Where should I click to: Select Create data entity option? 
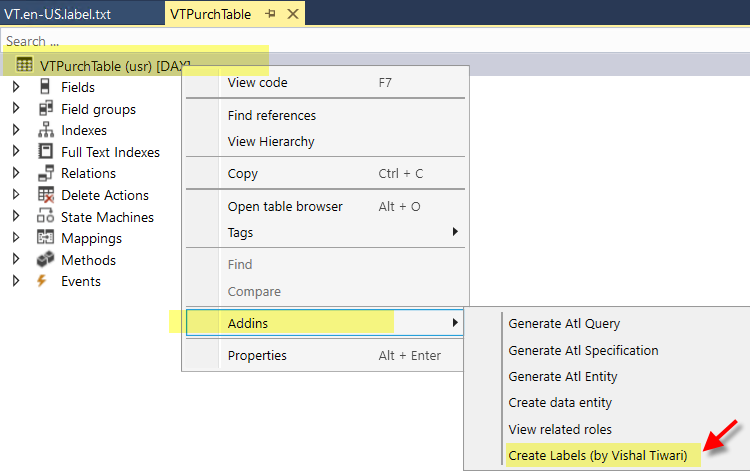[560, 403]
